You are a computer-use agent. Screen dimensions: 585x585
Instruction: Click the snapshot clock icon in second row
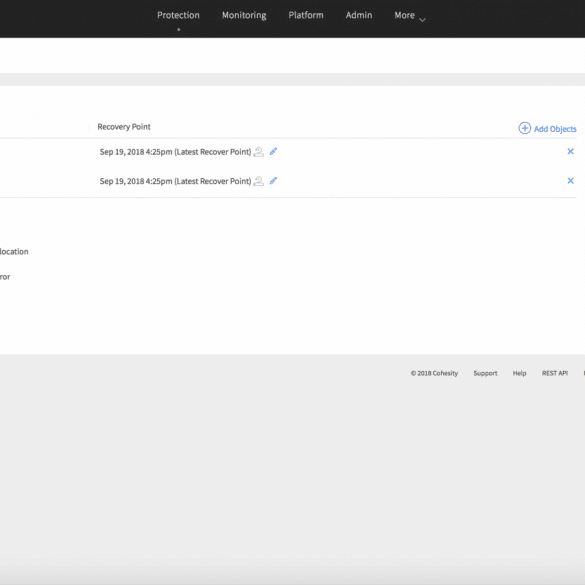(259, 181)
